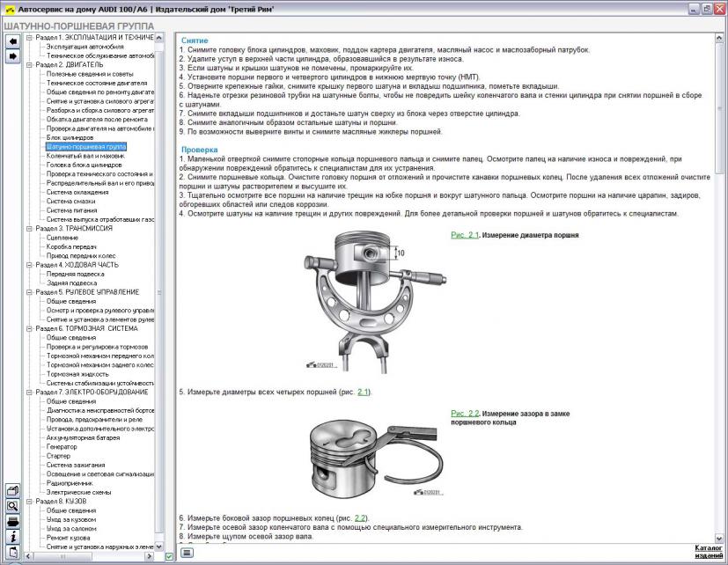
Task: Click the folder/box icon in left sidebar
Action: tap(12, 490)
